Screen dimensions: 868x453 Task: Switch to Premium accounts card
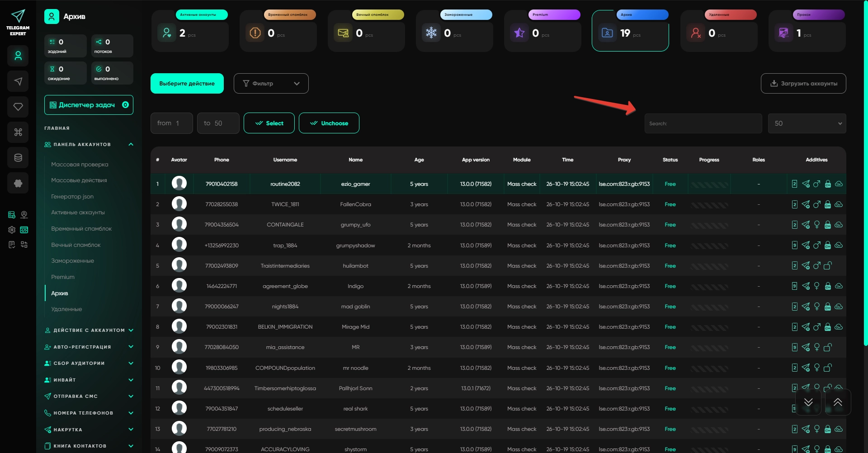[542, 31]
